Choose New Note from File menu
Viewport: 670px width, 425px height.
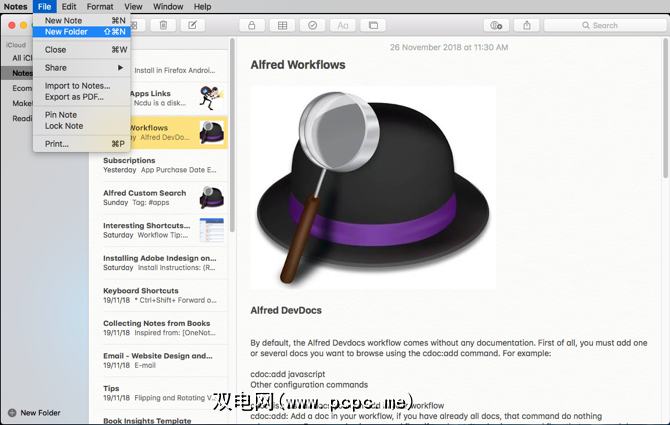click(x=82, y=21)
